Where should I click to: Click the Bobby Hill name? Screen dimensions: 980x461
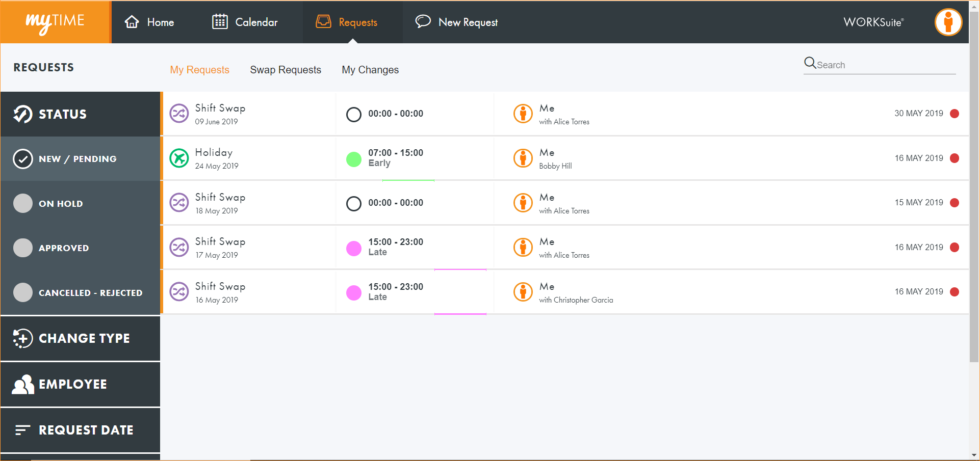[x=555, y=166]
